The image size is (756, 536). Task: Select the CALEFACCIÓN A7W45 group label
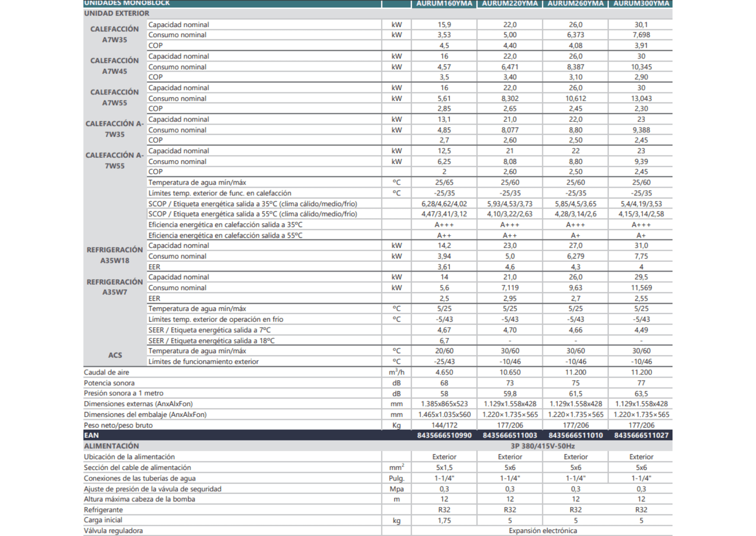click(115, 66)
